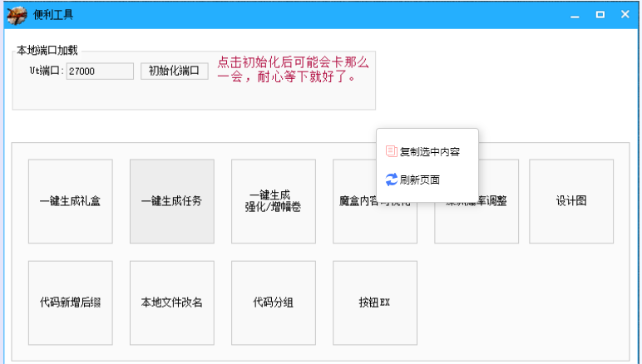642x364 pixels.
Task: Maximize the 便利工具 window
Action: (600, 15)
